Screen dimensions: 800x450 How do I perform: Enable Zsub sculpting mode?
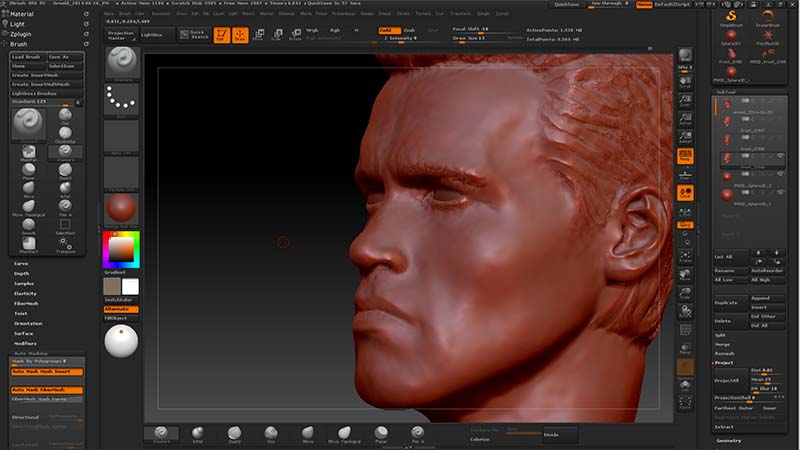tap(410, 30)
